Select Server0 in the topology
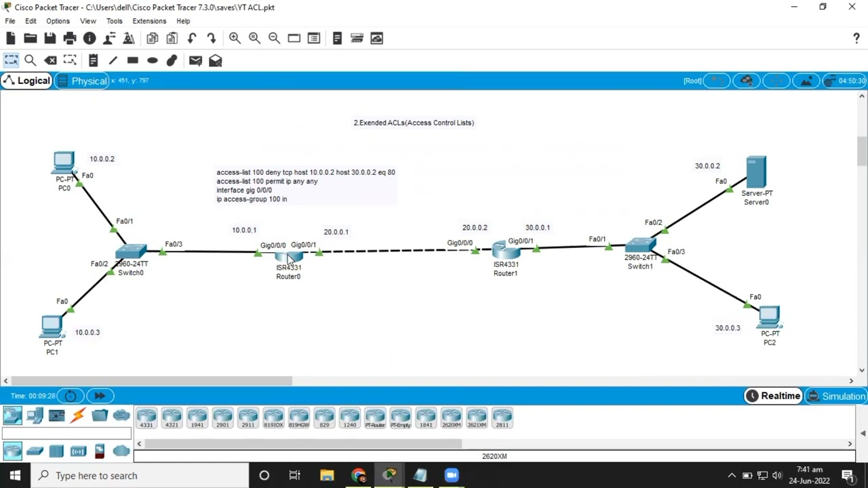868x488 pixels. point(756,172)
